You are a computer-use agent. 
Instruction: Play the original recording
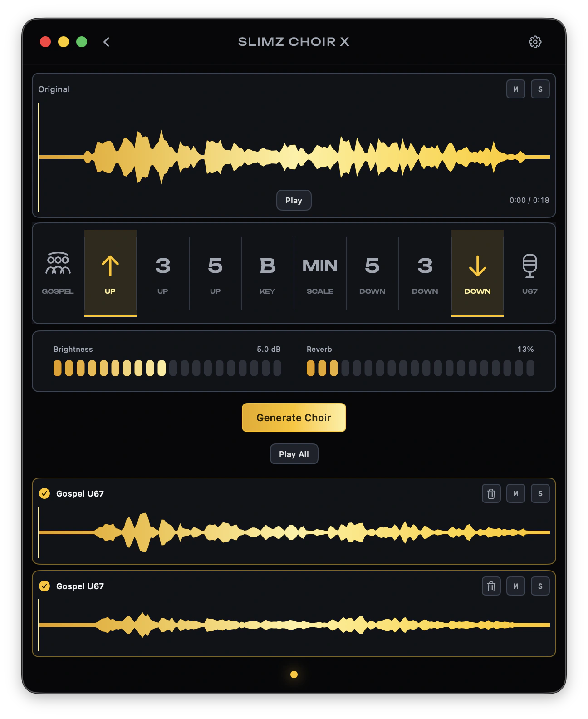click(x=294, y=200)
